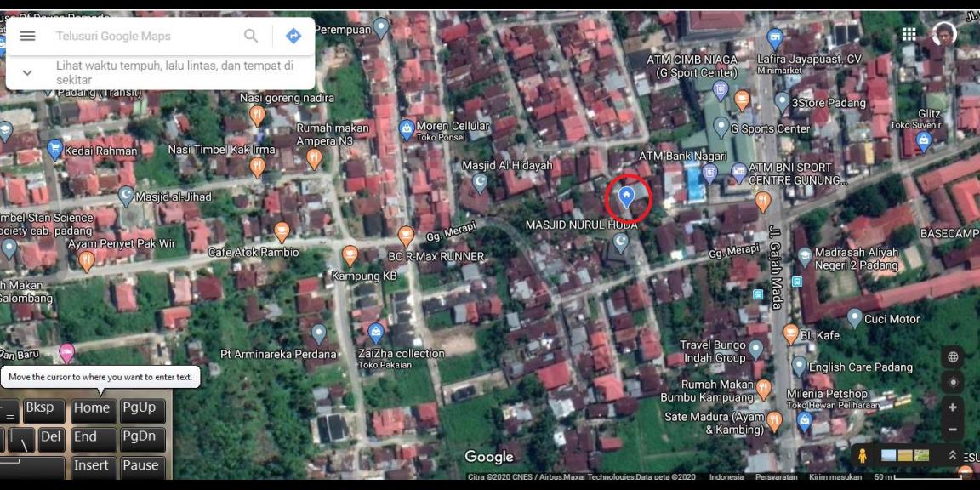Expand the hamburger sidebar menu
This screenshot has width=980, height=490.
pos(29,34)
